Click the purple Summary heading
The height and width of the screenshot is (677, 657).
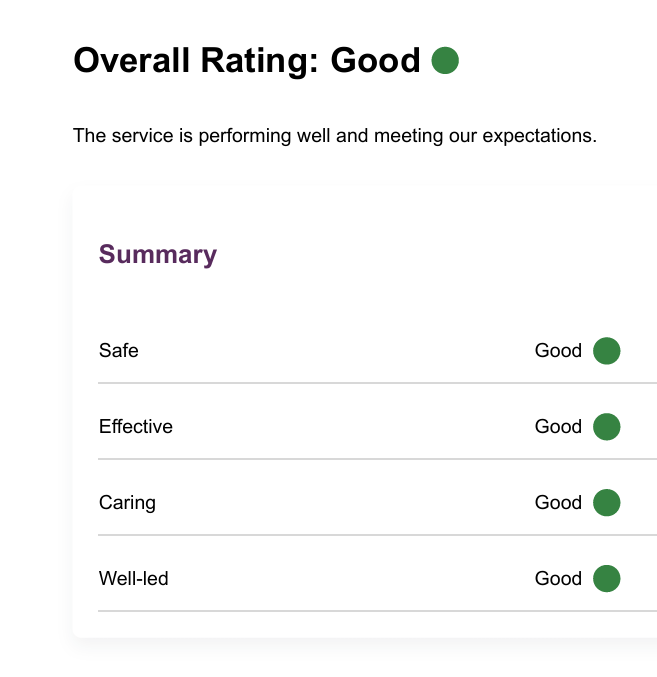click(158, 255)
